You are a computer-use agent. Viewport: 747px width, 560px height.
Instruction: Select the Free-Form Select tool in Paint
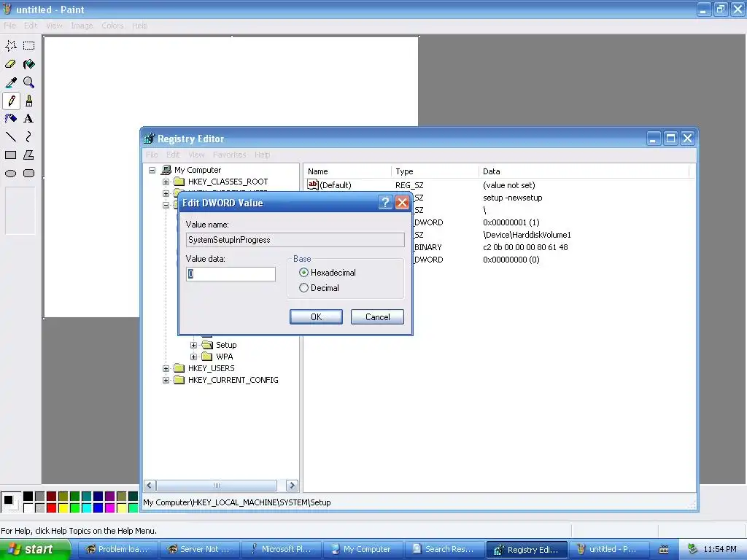[x=11, y=46]
